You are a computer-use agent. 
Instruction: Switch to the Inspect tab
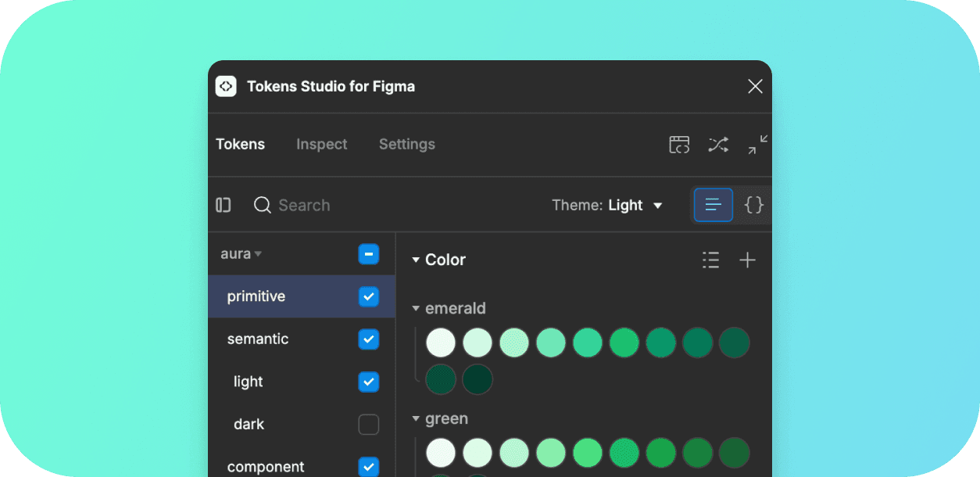(321, 145)
